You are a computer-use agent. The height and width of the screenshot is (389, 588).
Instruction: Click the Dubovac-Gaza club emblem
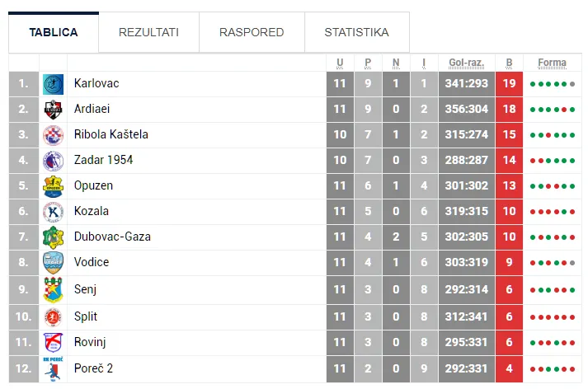(x=53, y=237)
